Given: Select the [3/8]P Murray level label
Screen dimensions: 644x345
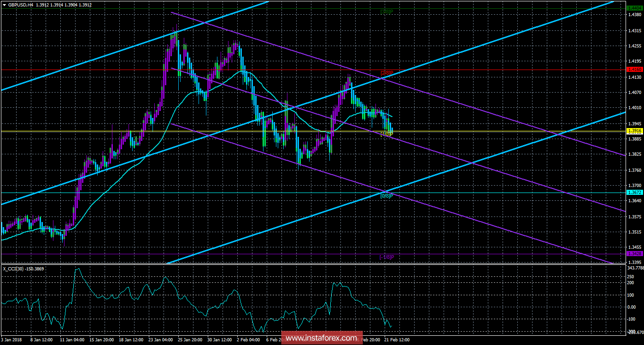Looking at the screenshot, I should point(387,11).
